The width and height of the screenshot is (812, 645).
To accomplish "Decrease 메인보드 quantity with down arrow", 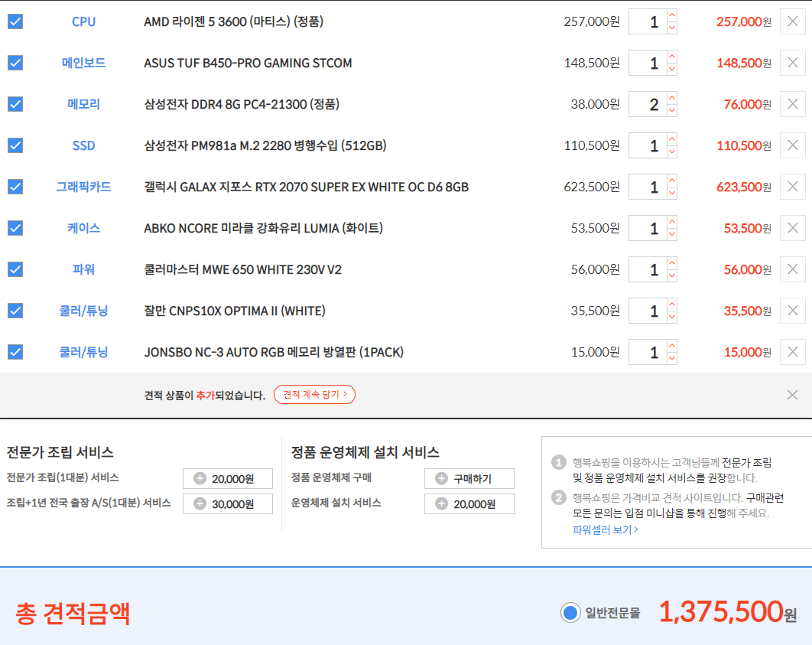I will tap(671, 70).
